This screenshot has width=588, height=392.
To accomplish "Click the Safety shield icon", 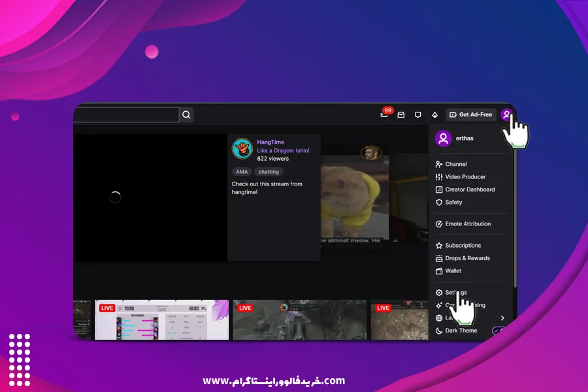I will pyautogui.click(x=439, y=203).
